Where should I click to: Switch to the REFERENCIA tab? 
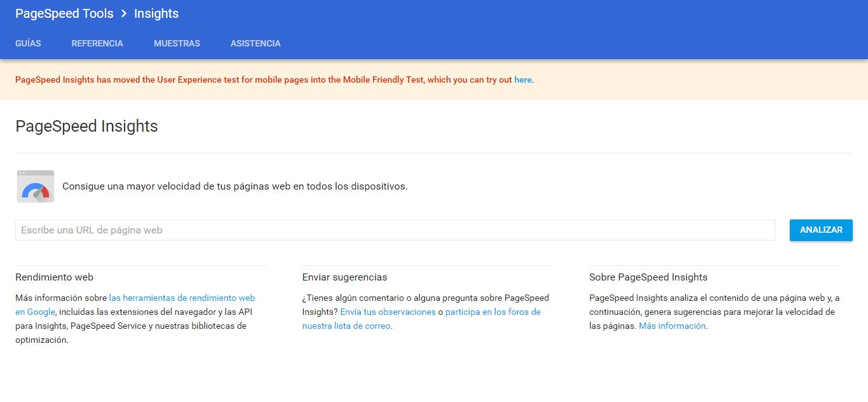point(97,43)
